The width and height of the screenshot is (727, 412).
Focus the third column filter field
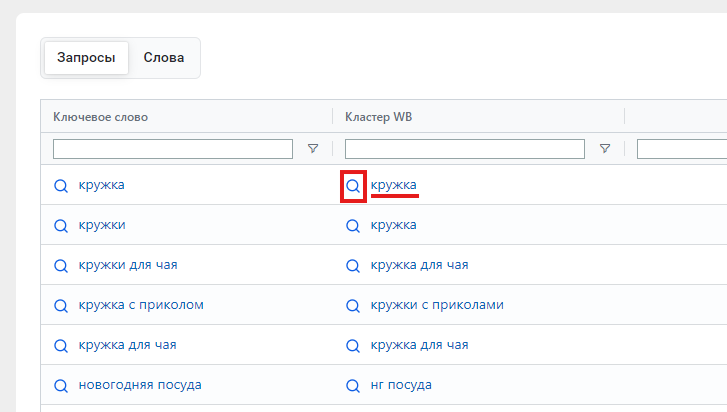pyautogui.click(x=682, y=149)
